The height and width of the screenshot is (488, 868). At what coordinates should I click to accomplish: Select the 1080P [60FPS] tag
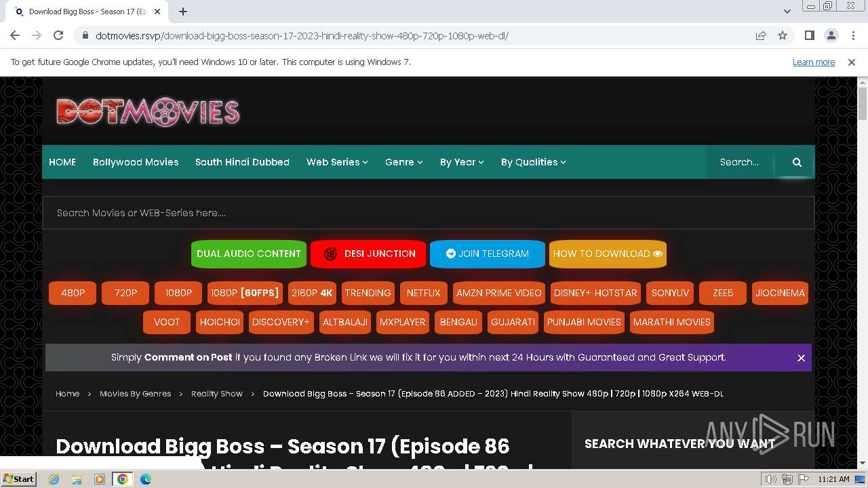coord(245,293)
